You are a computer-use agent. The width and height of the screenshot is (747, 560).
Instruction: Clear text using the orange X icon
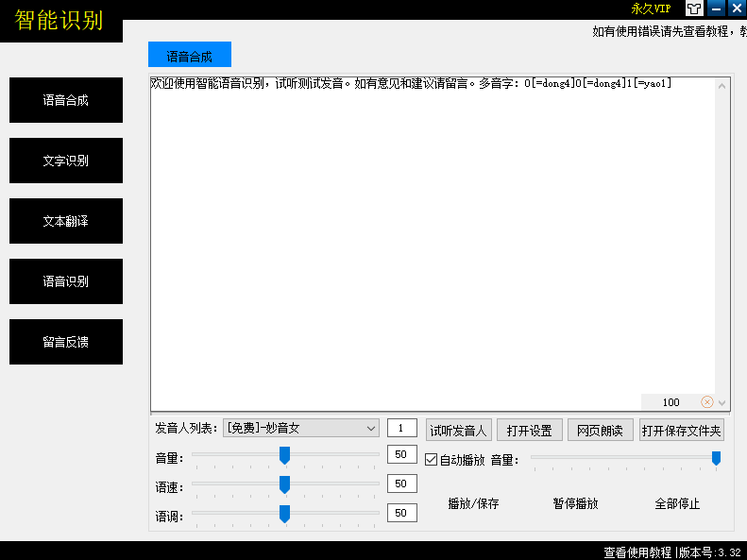click(707, 402)
